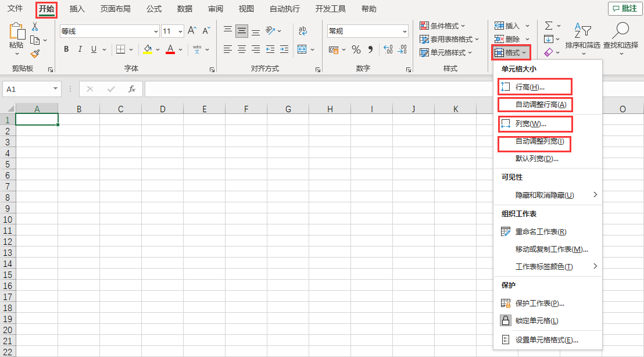The width and height of the screenshot is (644, 357).
Task: Open Sort and Filter tool
Action: (x=582, y=36)
